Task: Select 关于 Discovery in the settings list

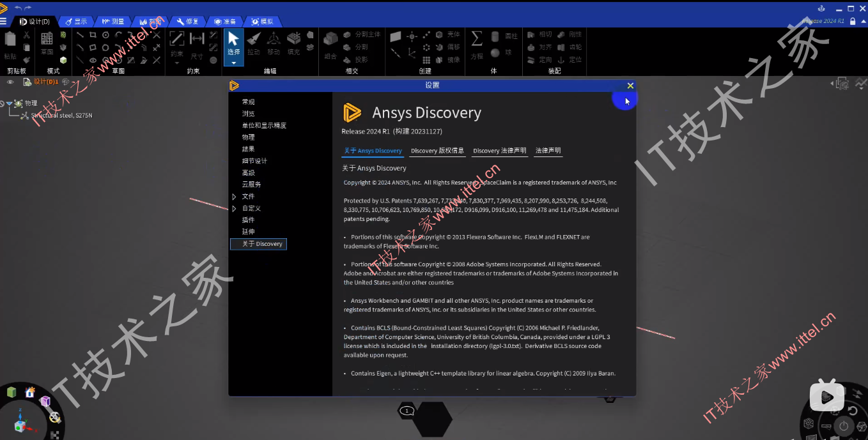Action: pos(258,244)
